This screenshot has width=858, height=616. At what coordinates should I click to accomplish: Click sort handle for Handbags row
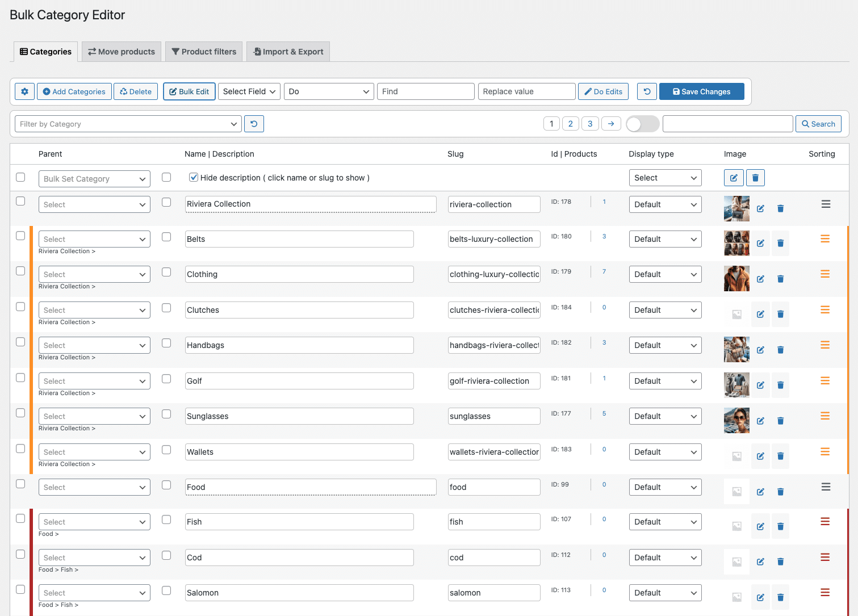tap(825, 345)
